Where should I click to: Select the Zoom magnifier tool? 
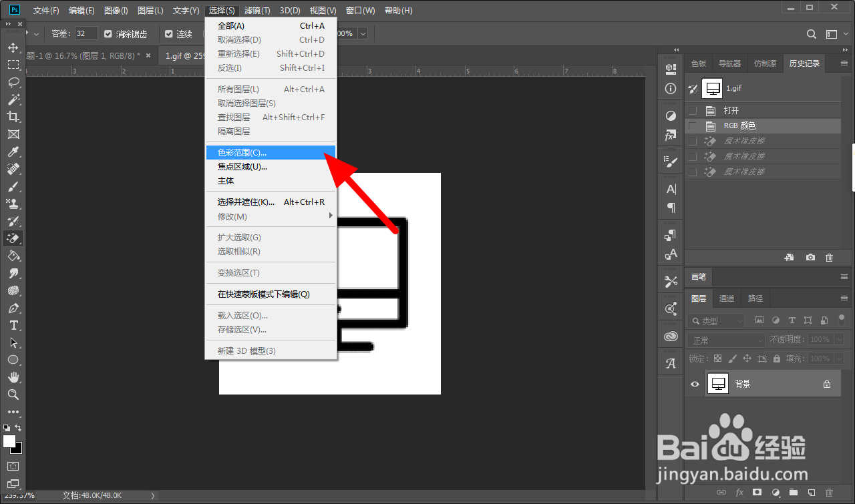[x=13, y=395]
